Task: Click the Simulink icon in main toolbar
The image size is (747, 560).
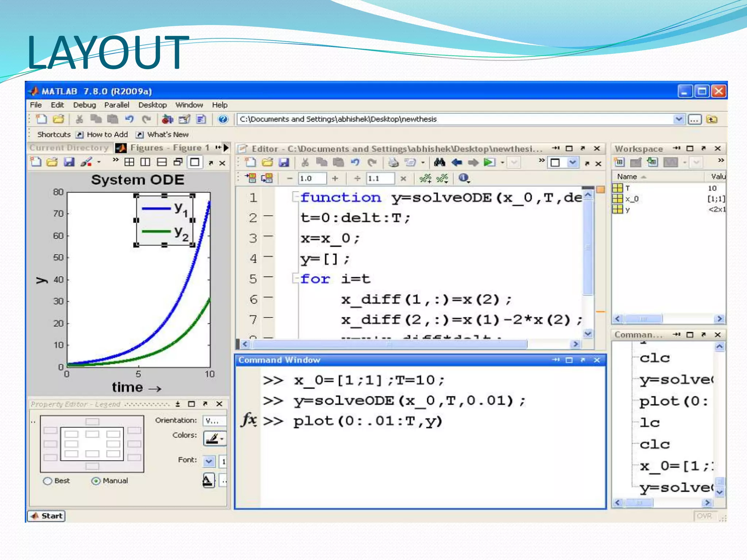Action: 167,119
